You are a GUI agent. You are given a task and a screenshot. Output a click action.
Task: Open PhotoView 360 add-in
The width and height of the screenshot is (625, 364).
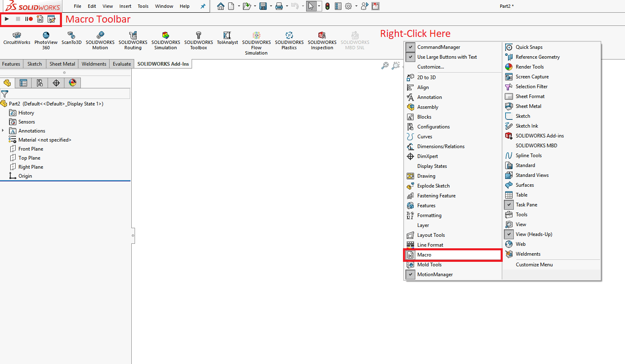click(46, 41)
